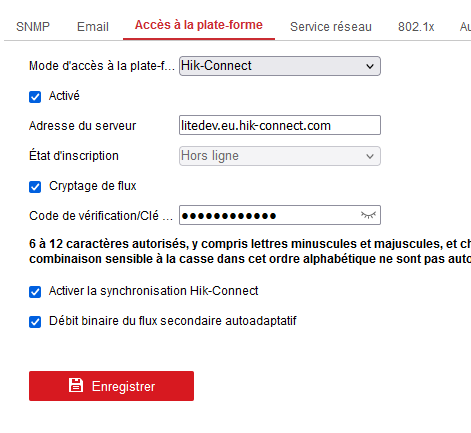
Task: Click the Activé label text
Action: 64,96
